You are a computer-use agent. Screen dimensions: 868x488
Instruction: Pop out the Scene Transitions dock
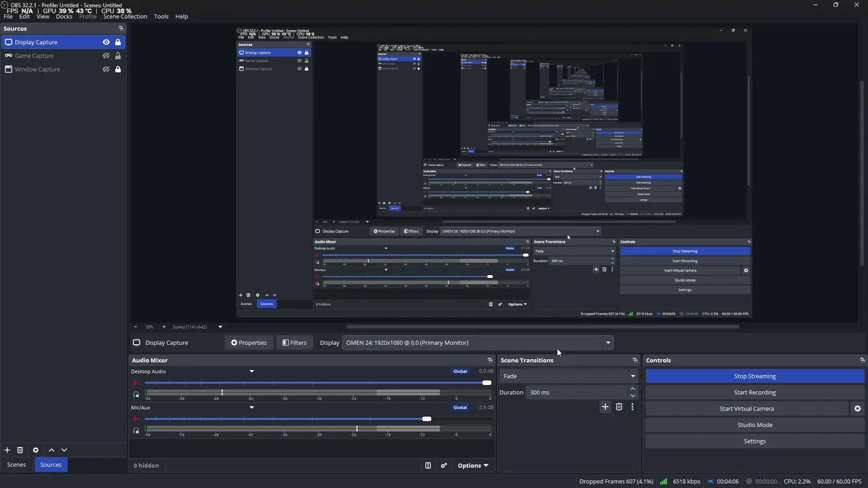pos(635,361)
